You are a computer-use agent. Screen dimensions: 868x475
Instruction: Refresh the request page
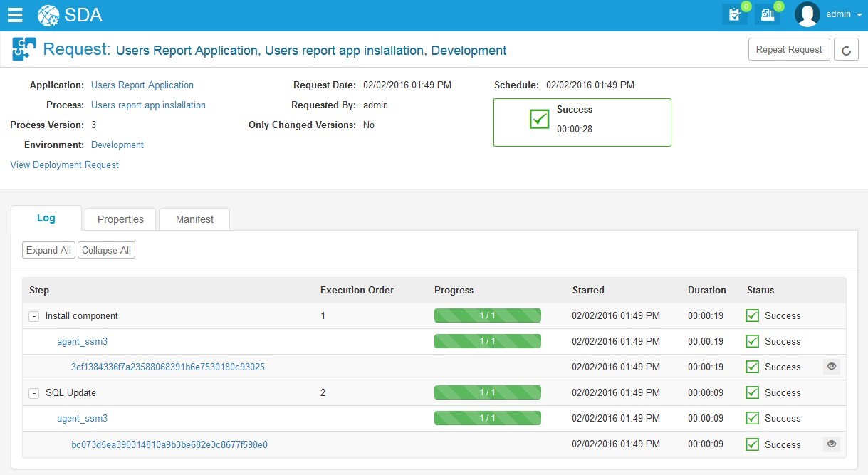[x=846, y=50]
